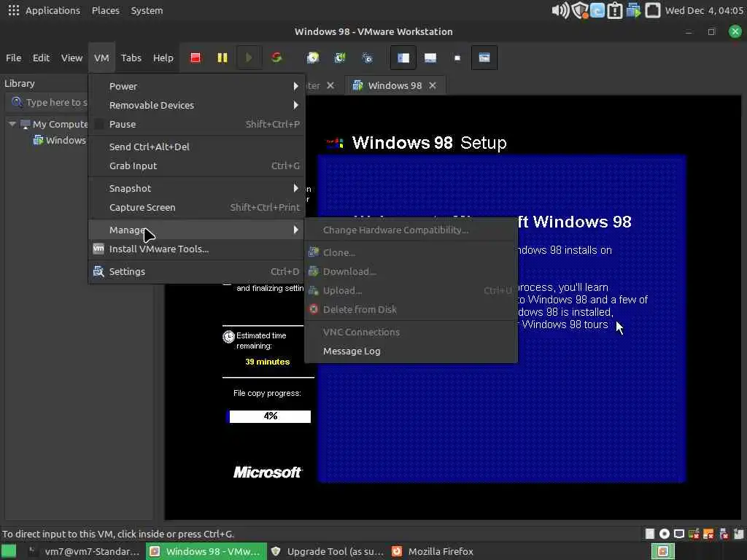Open the Applications grid icon
This screenshot has height=560, width=747.
coord(13,10)
